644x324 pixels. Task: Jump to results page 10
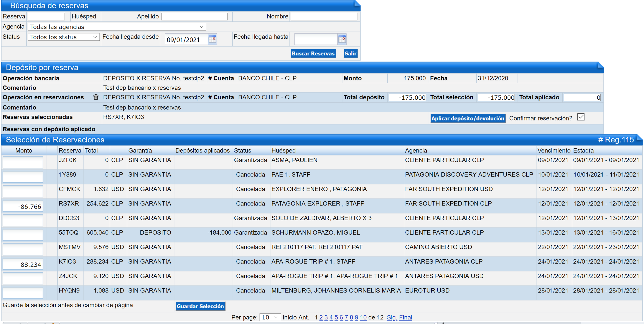coord(363,317)
